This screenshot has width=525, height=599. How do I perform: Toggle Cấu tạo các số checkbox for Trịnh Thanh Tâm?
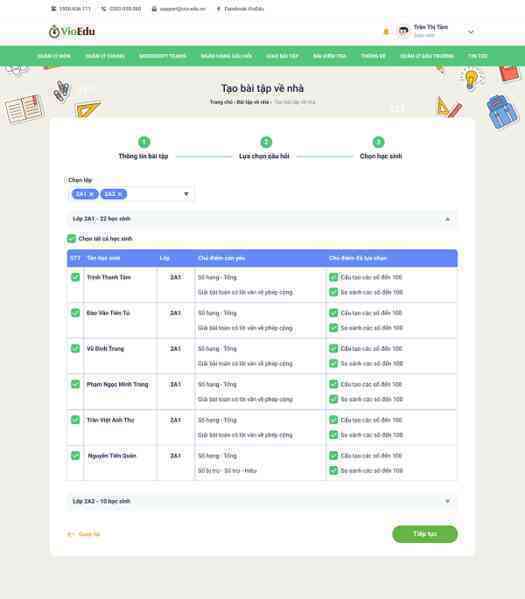pos(334,277)
